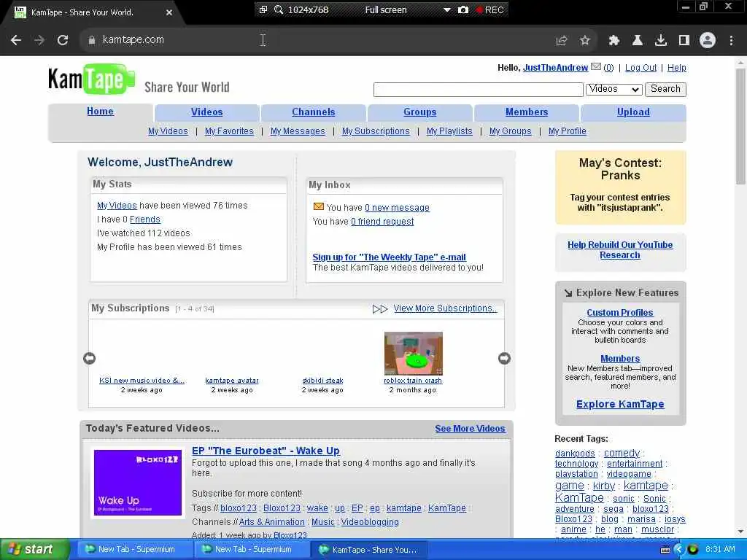Click the KamTape logo

click(x=91, y=79)
